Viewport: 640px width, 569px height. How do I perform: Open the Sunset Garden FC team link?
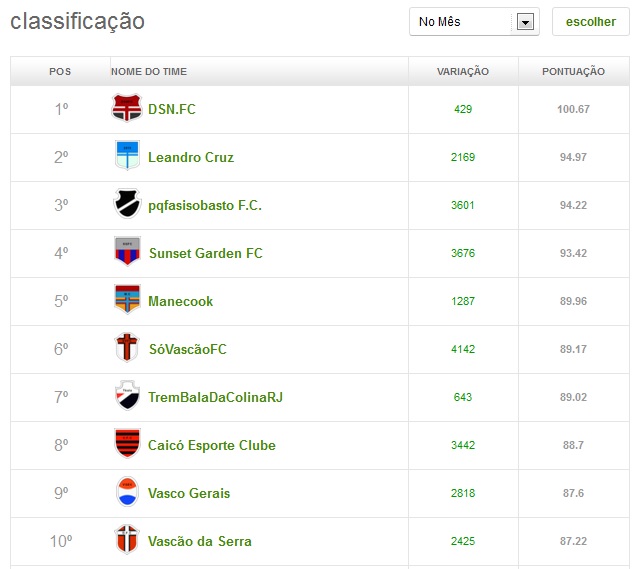[x=205, y=253]
